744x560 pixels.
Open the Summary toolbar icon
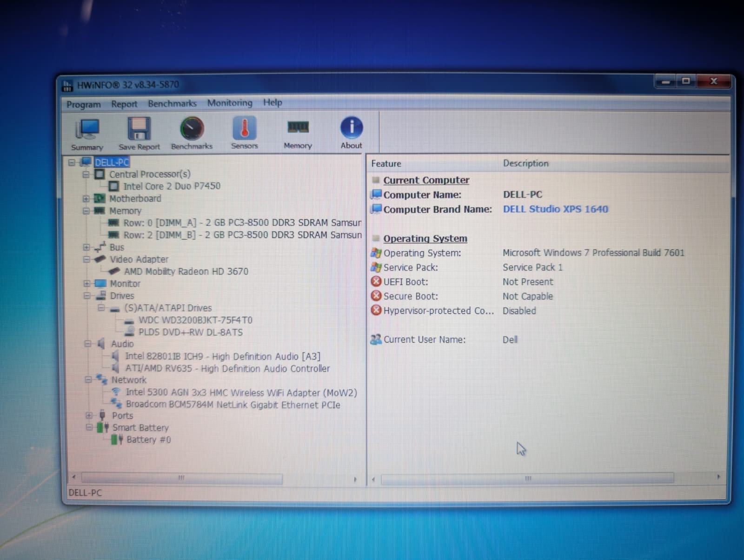pos(87,134)
